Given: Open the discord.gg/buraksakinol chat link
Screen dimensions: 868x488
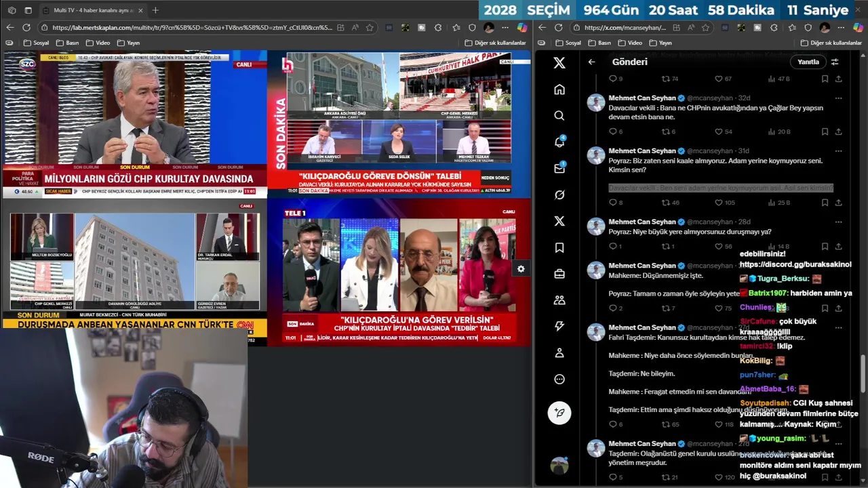Looking at the screenshot, I should [x=795, y=264].
